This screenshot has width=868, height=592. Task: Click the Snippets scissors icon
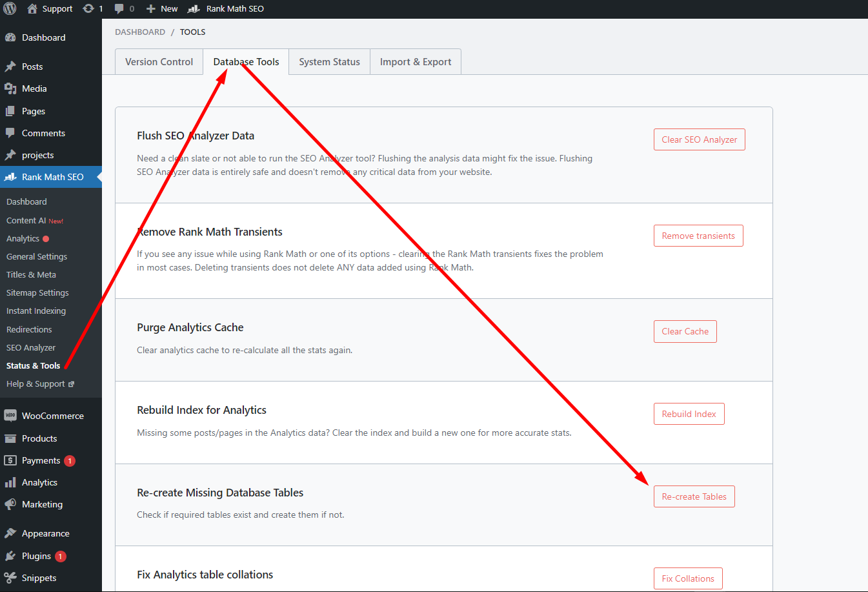click(10, 578)
